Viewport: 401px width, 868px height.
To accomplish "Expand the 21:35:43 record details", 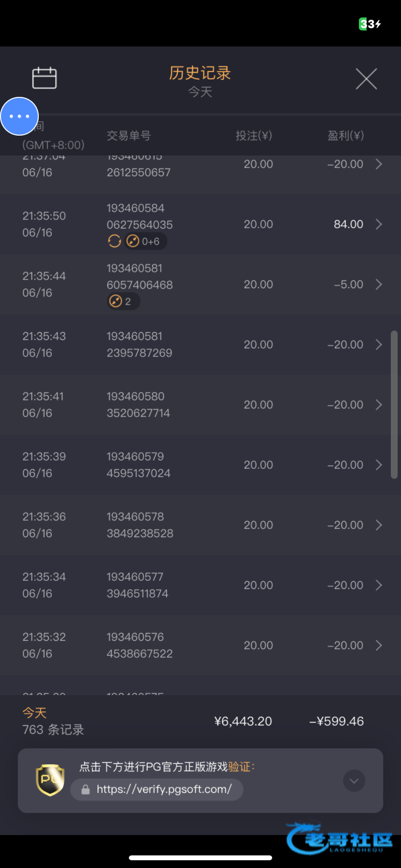I will pos(379,344).
